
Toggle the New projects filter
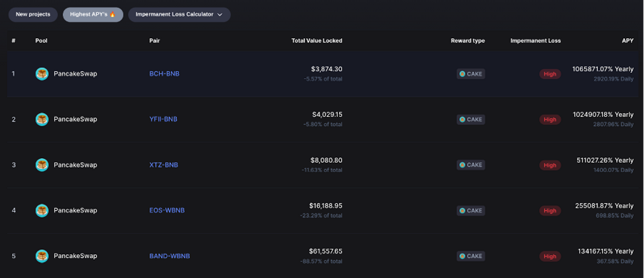[x=33, y=14]
